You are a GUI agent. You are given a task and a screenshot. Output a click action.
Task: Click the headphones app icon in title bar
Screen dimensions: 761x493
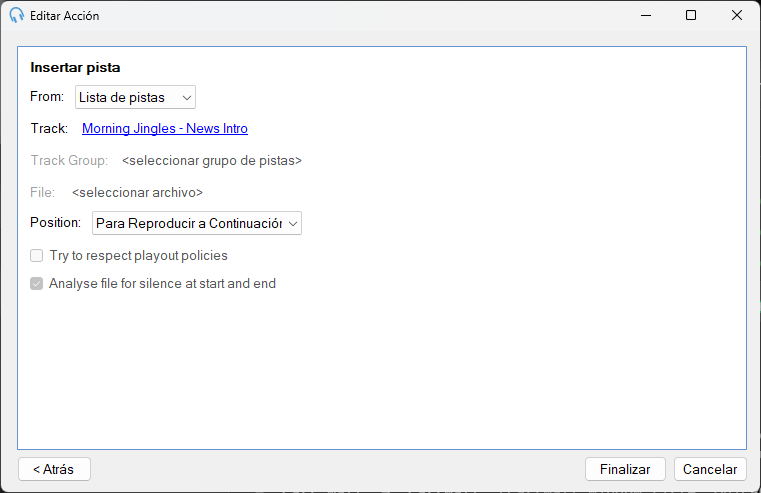17,16
